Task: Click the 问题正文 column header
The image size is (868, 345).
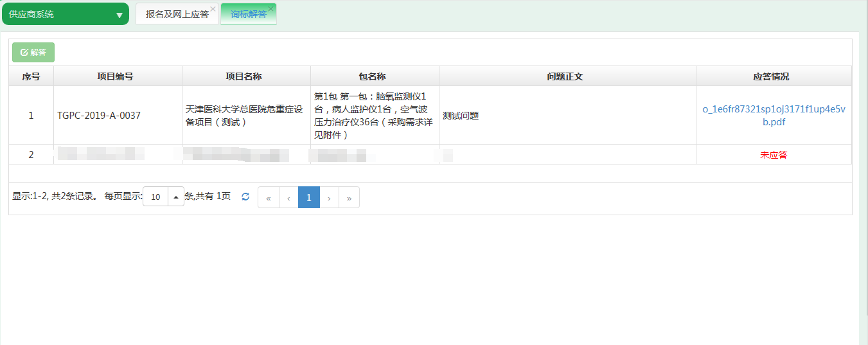Action: tap(567, 76)
